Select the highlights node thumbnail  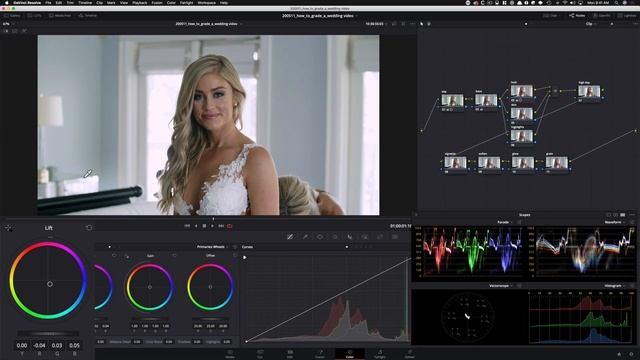click(522, 136)
